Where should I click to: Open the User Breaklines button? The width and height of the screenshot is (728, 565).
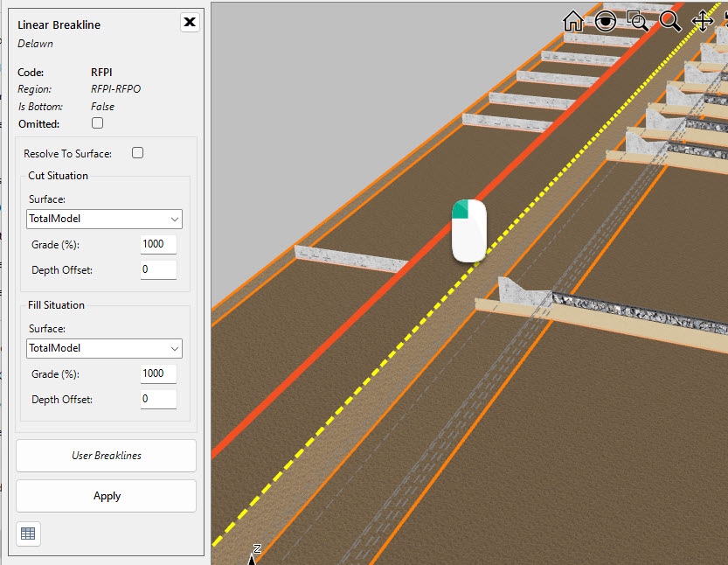[107, 456]
